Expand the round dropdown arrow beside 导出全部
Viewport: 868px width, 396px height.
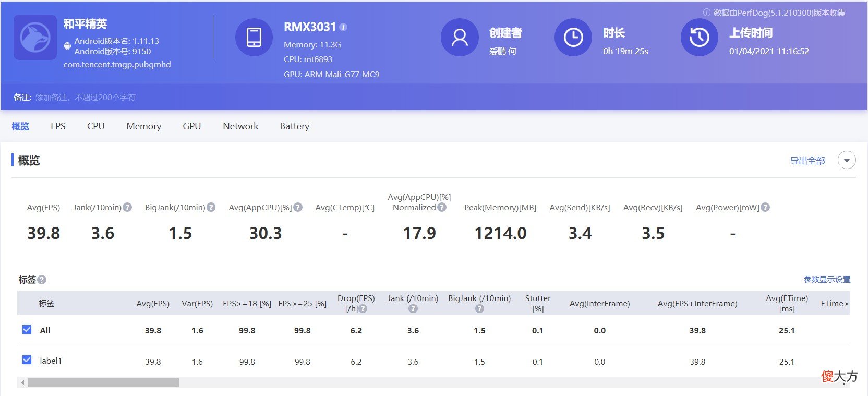[847, 160]
